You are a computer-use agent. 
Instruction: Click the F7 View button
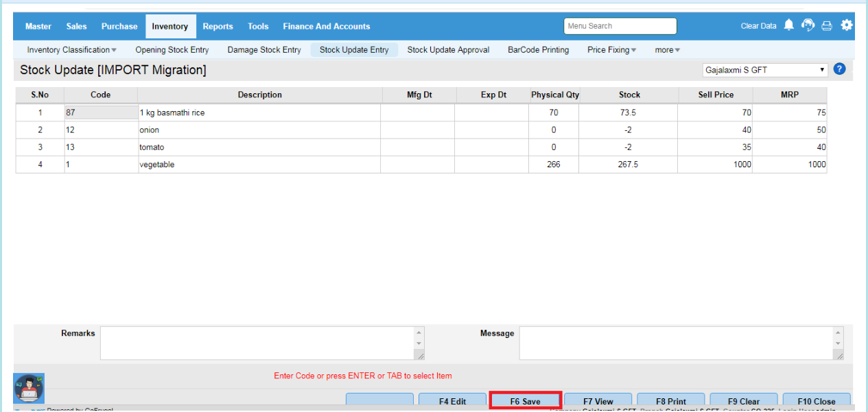[598, 402]
